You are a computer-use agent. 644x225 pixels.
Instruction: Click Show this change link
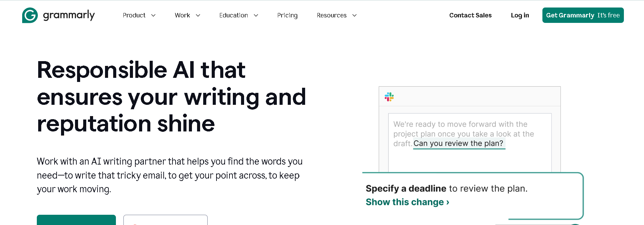(x=407, y=202)
